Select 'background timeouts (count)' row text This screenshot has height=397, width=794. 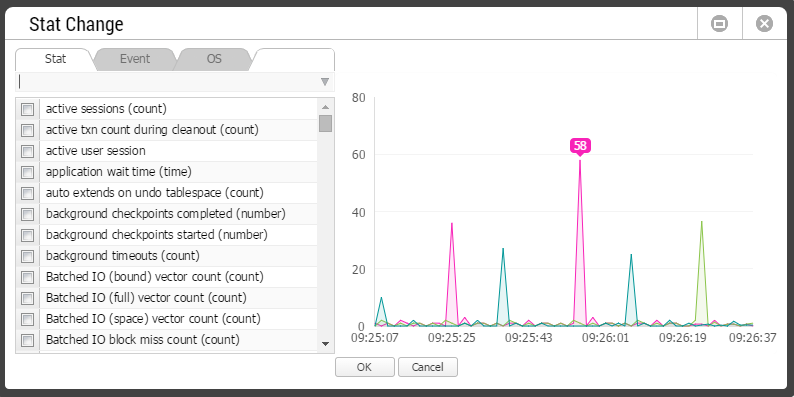[x=123, y=256]
